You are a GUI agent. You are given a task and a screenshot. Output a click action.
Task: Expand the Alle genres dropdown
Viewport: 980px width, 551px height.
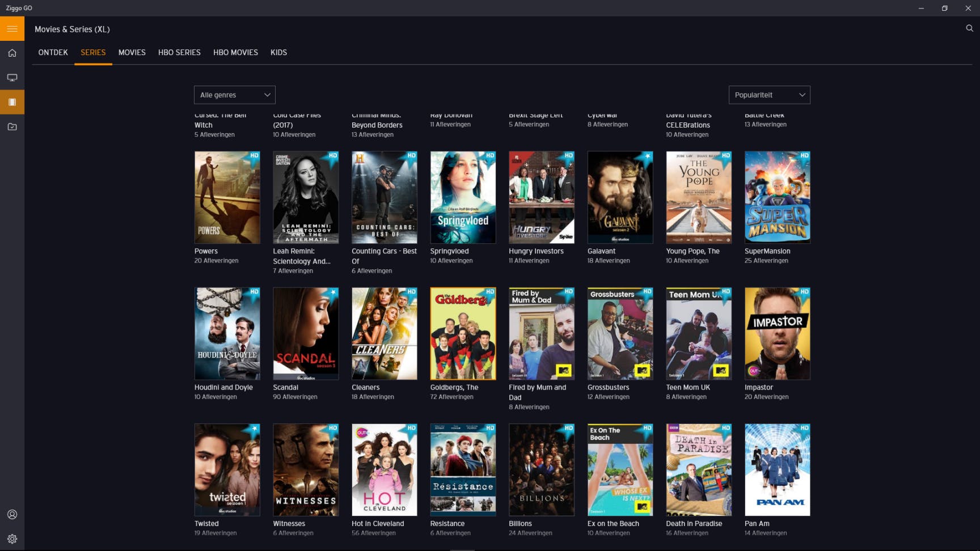click(x=235, y=95)
